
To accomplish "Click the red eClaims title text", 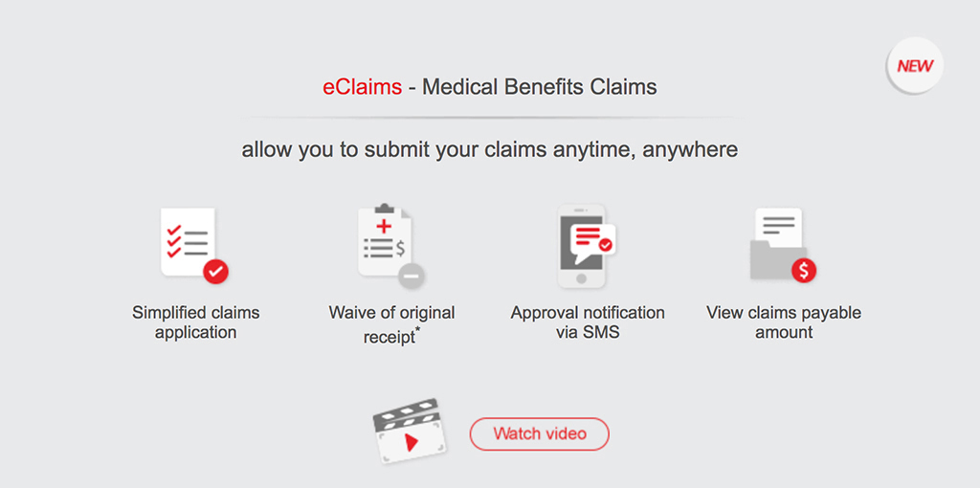I will coord(362,87).
